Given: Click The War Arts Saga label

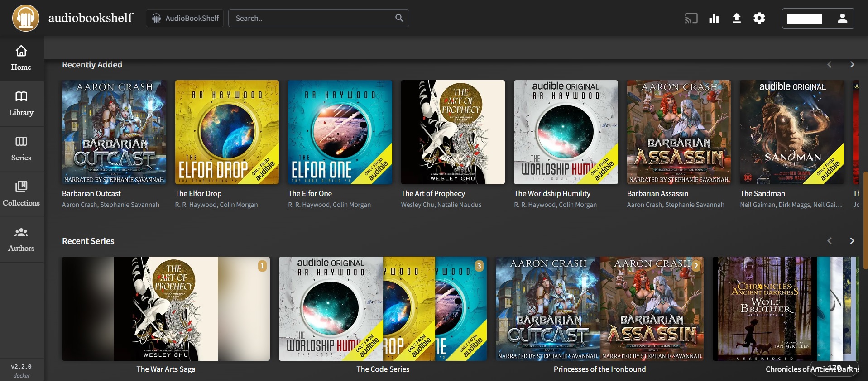Looking at the screenshot, I should click(x=166, y=369).
